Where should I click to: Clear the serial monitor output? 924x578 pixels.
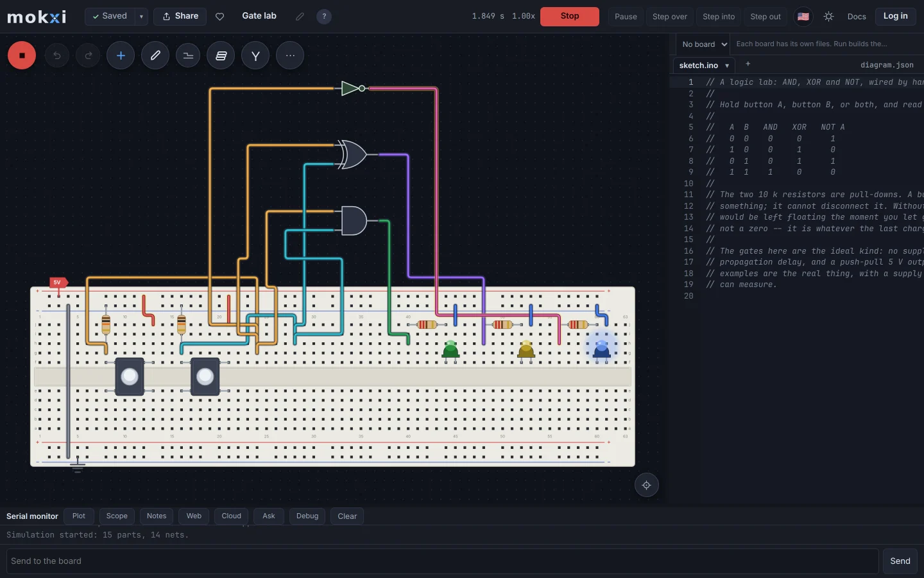pyautogui.click(x=347, y=516)
